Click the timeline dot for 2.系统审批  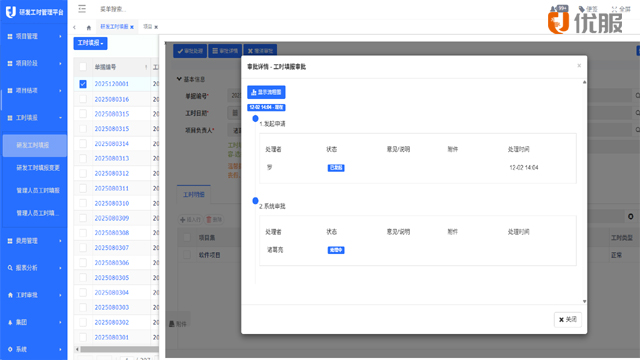[x=255, y=200]
